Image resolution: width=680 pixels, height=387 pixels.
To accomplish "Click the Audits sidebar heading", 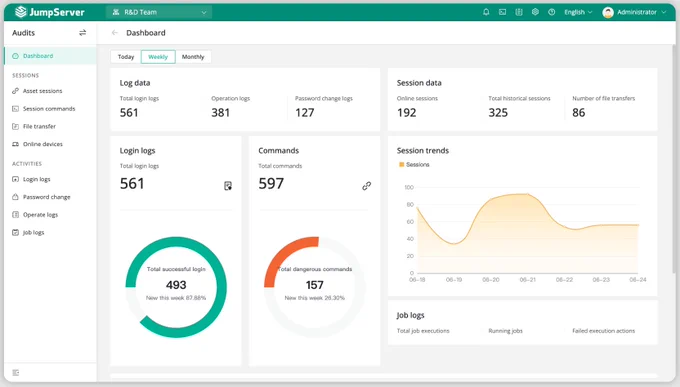I will [x=23, y=33].
